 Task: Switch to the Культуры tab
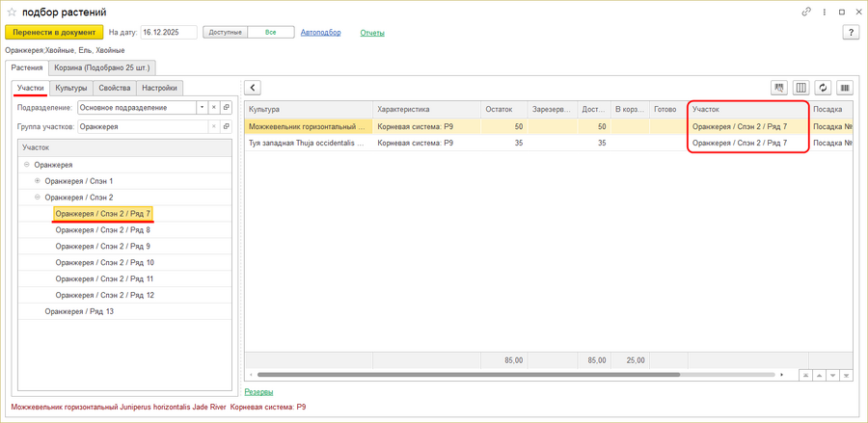pos(71,88)
